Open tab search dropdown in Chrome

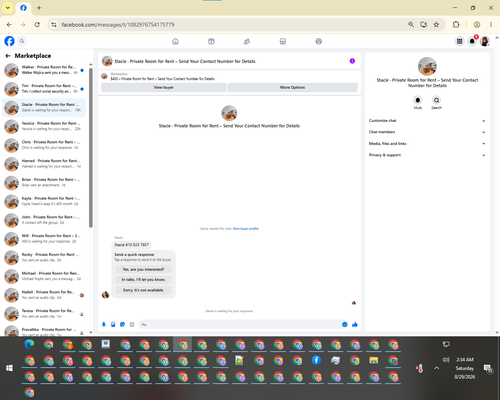pos(8,8)
